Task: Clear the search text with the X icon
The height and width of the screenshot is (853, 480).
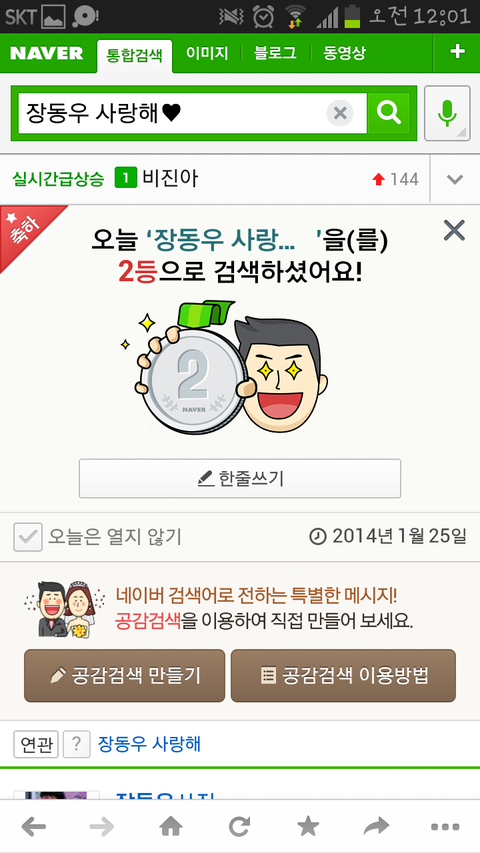Action: 340,113
